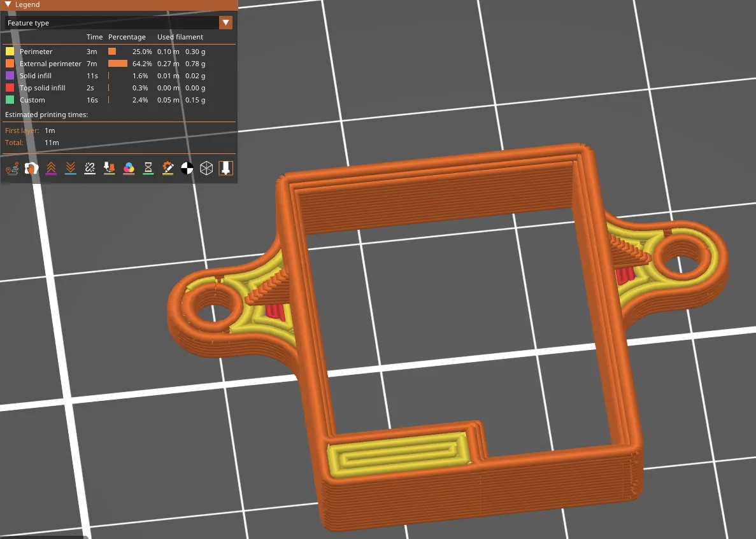The width and height of the screenshot is (756, 539).
Task: Toggle Shells wireframe cube icon
Action: click(x=206, y=168)
